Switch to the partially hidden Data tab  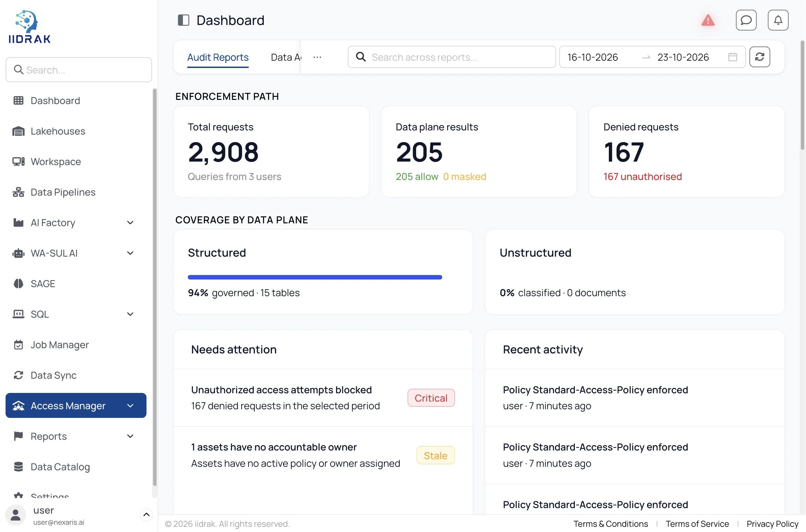(286, 57)
